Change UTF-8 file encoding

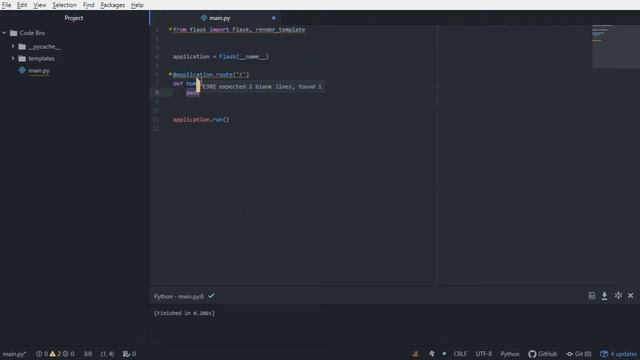[483, 354]
